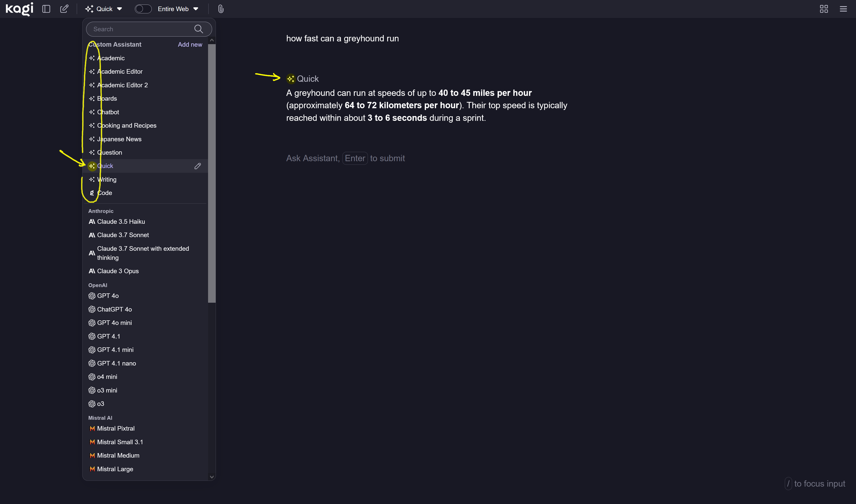Click the Add new link

click(190, 44)
